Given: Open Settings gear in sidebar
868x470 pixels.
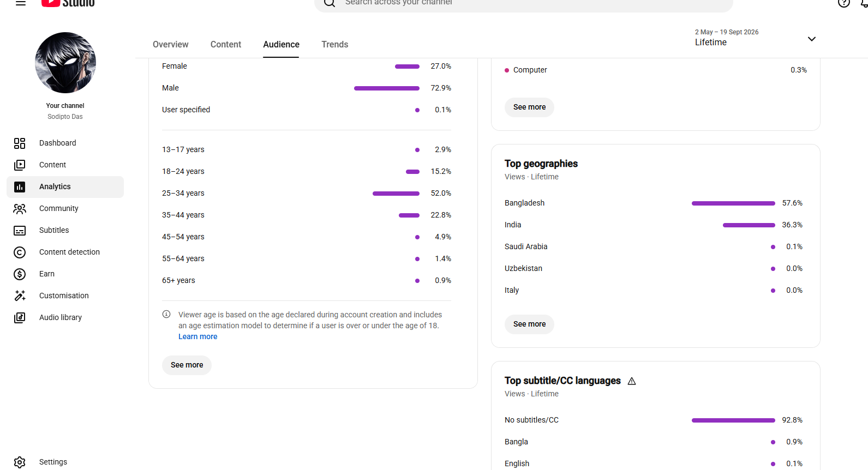Looking at the screenshot, I should point(20,462).
